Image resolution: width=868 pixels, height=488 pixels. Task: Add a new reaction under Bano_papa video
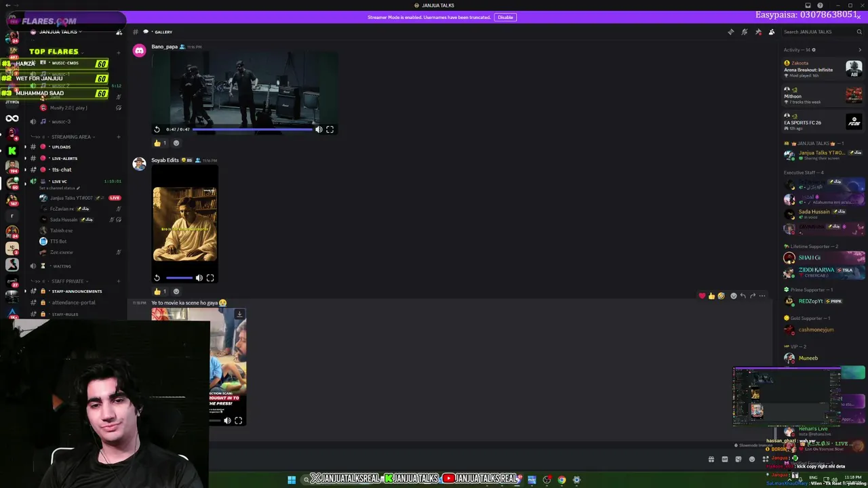pyautogui.click(x=176, y=143)
